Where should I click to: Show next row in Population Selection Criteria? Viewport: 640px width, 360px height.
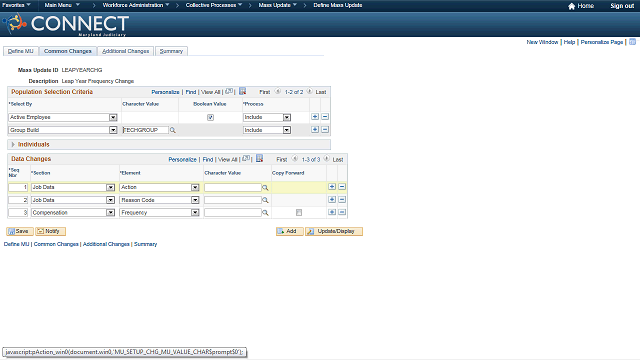pyautogui.click(x=309, y=91)
